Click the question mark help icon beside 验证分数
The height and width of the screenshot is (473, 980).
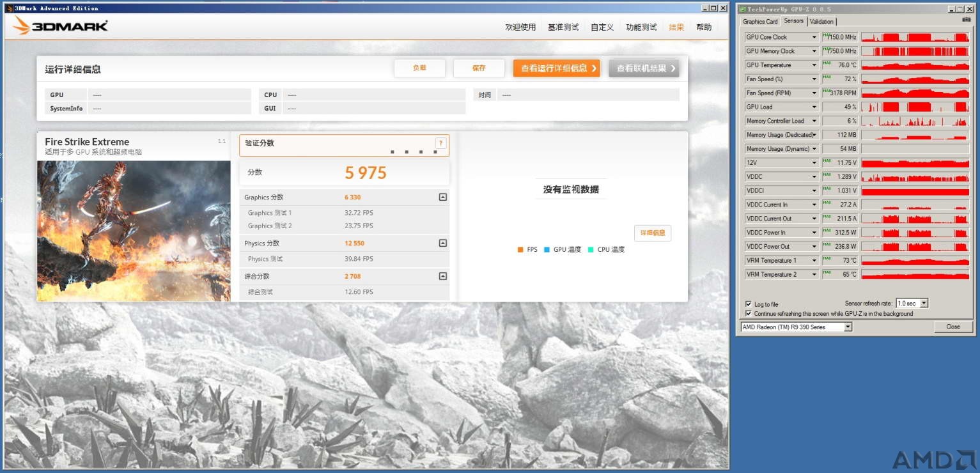tap(440, 143)
